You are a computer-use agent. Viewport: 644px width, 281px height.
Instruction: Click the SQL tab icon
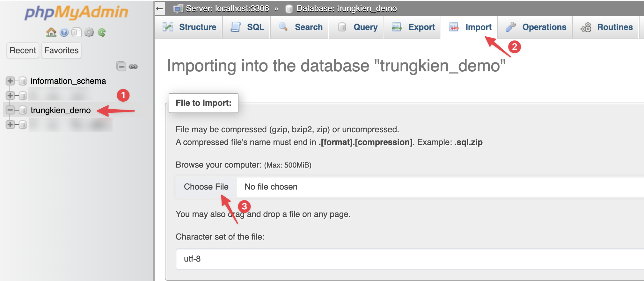236,27
